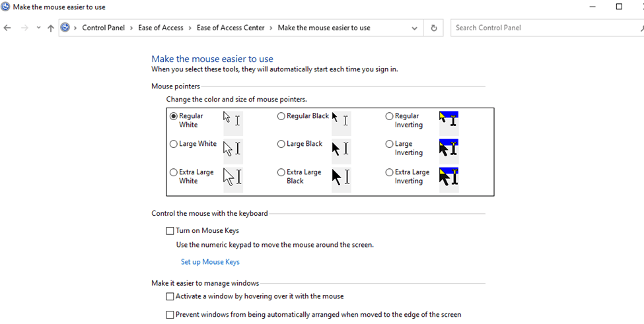Choose Large Inverting mouse pointer

pyautogui.click(x=389, y=144)
